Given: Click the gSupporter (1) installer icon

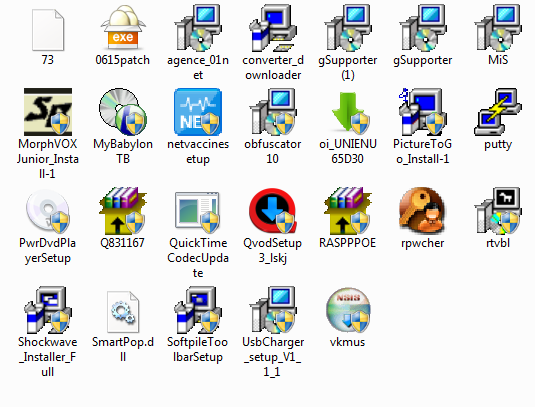Looking at the screenshot, I should click(348, 27).
